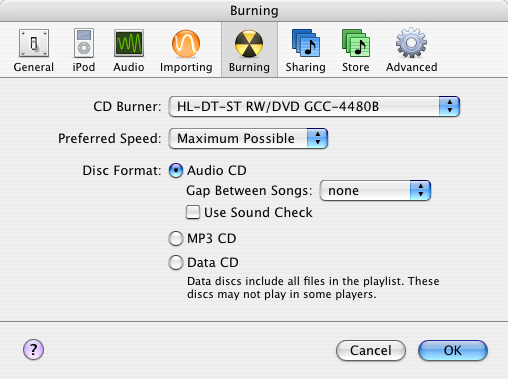This screenshot has width=508, height=379.
Task: Click the Importing tab label text
Action: pyautogui.click(x=186, y=67)
